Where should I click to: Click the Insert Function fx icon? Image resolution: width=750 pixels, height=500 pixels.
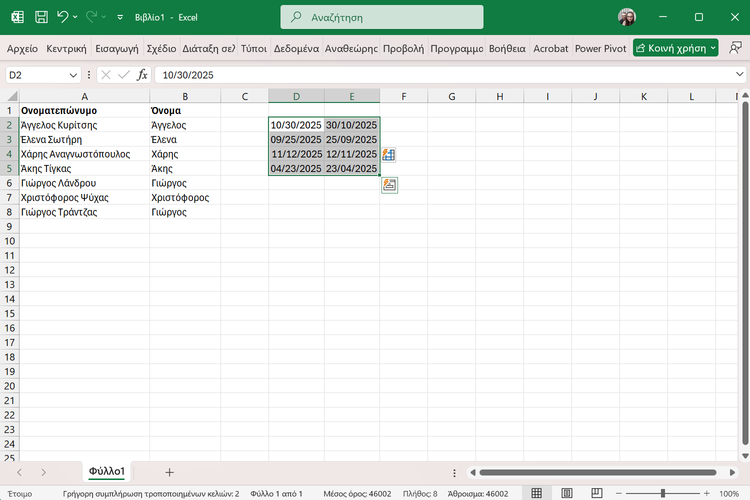tap(142, 75)
